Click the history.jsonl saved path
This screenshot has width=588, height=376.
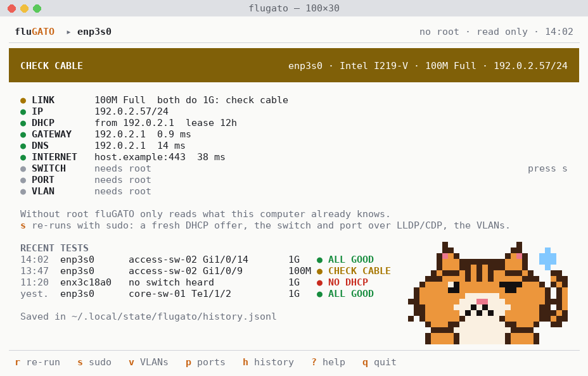[x=174, y=316]
